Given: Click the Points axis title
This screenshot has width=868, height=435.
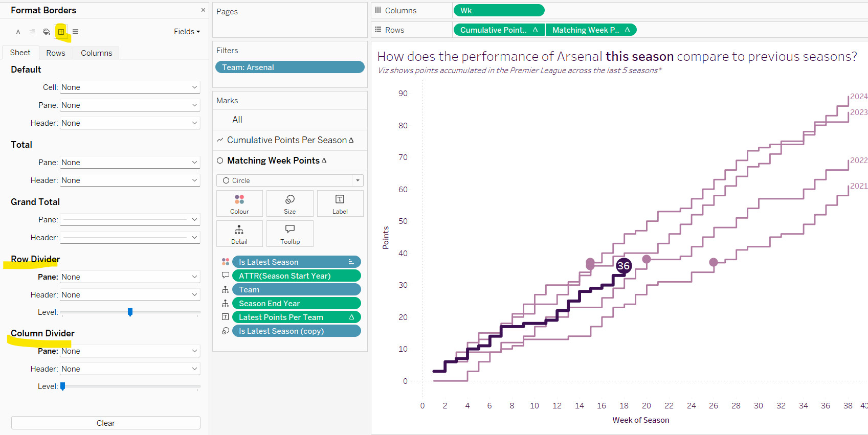Looking at the screenshot, I should pyautogui.click(x=386, y=238).
